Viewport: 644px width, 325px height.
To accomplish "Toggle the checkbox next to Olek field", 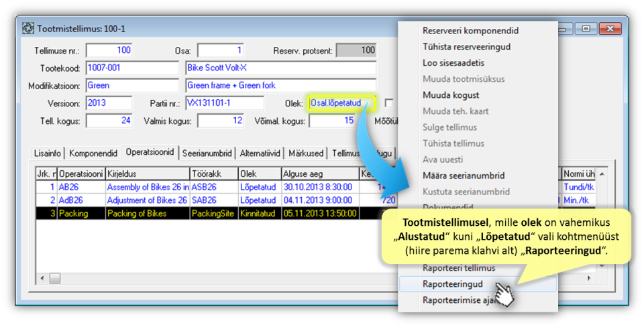I will 389,103.
